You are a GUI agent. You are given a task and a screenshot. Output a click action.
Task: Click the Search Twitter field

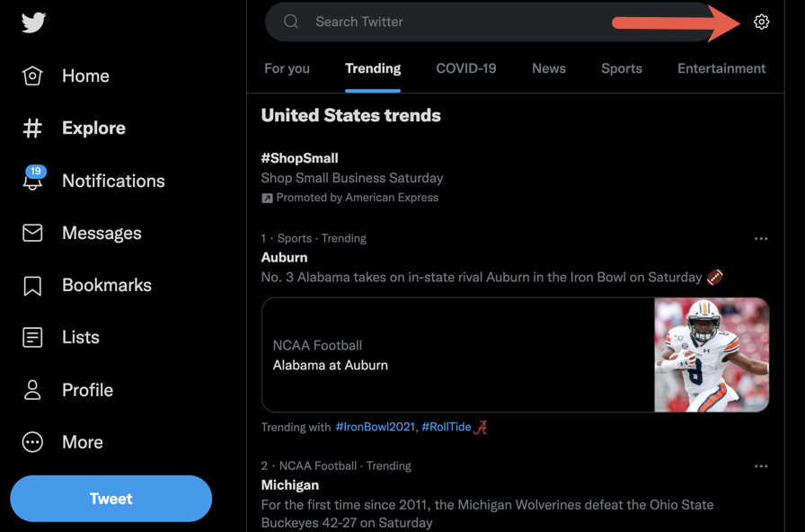coord(449,22)
